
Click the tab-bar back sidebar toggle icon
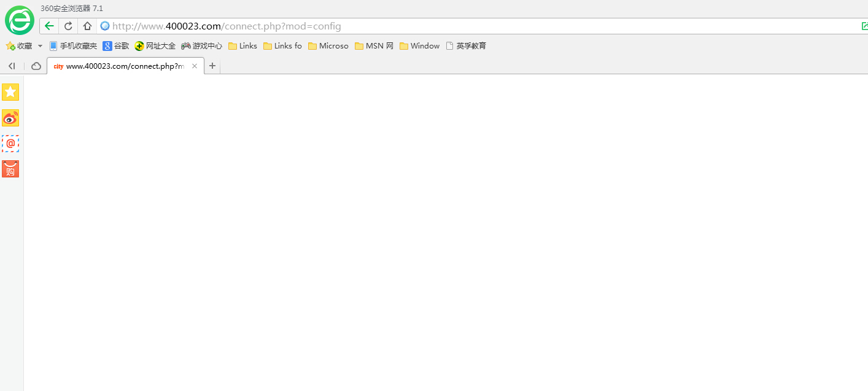[12, 66]
